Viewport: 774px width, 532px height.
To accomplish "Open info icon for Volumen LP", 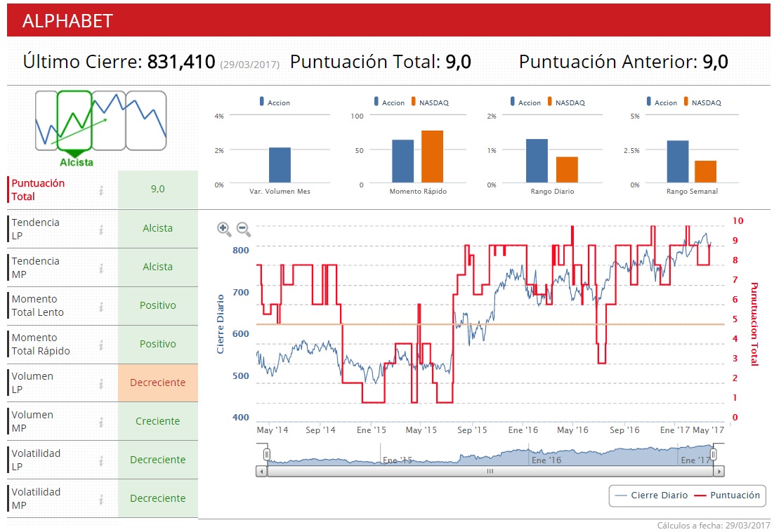I will point(101,383).
